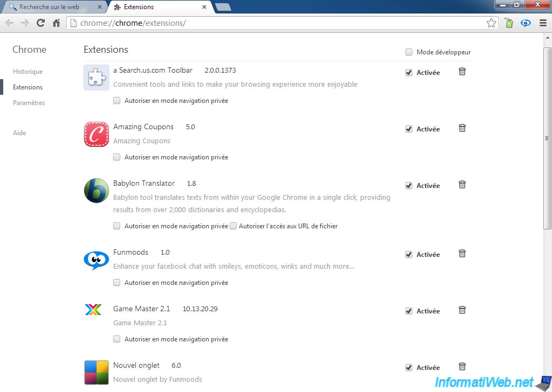Allow Amazing Coupons in navigation privée
Screen dimensions: 552x392
[x=116, y=157]
